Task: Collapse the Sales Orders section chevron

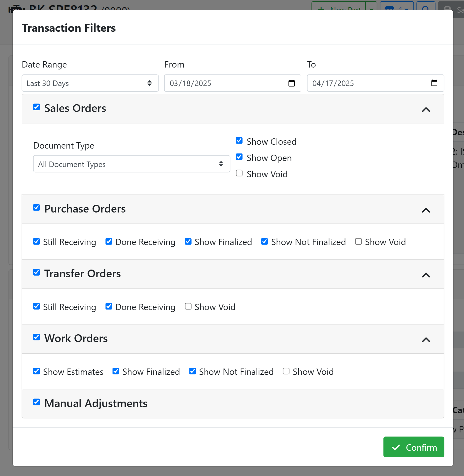Action: [x=426, y=110]
